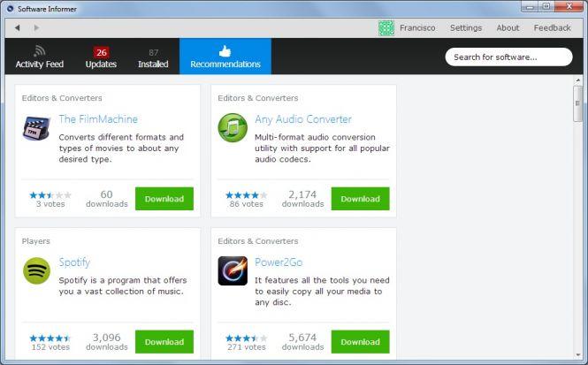Open the Power2Go title link
This screenshot has height=365, width=588.
click(x=279, y=262)
